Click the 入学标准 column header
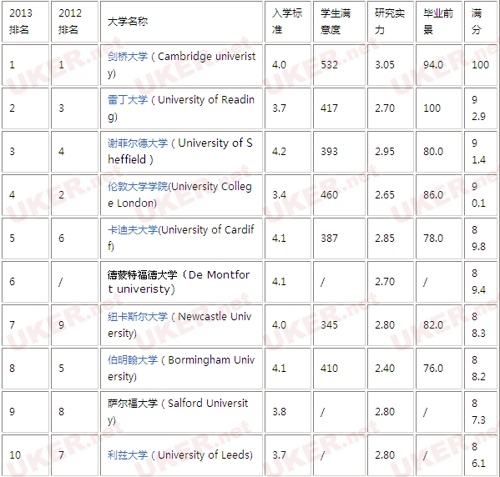This screenshot has height=477, width=500. coord(288,22)
